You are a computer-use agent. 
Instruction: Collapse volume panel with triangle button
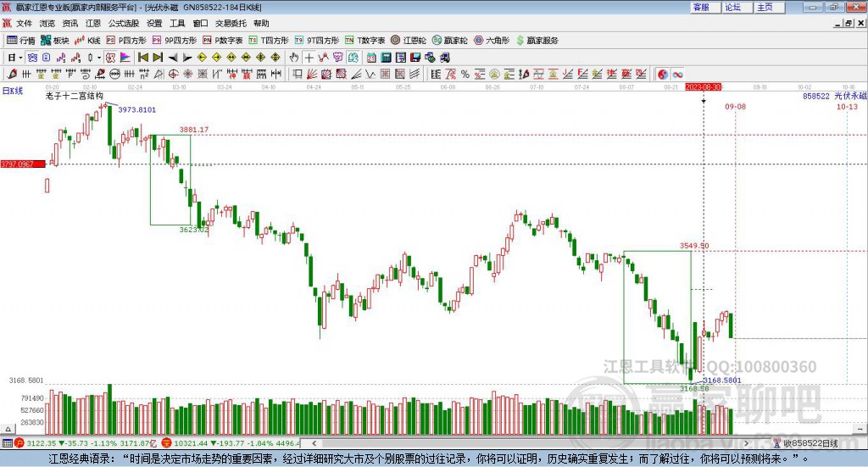coord(8,429)
